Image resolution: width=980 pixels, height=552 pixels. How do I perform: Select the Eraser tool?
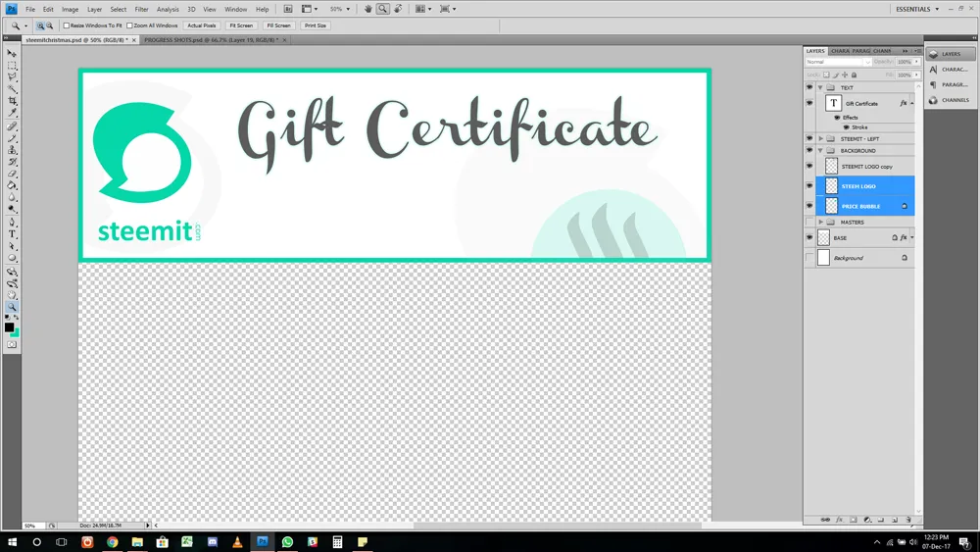pos(12,174)
